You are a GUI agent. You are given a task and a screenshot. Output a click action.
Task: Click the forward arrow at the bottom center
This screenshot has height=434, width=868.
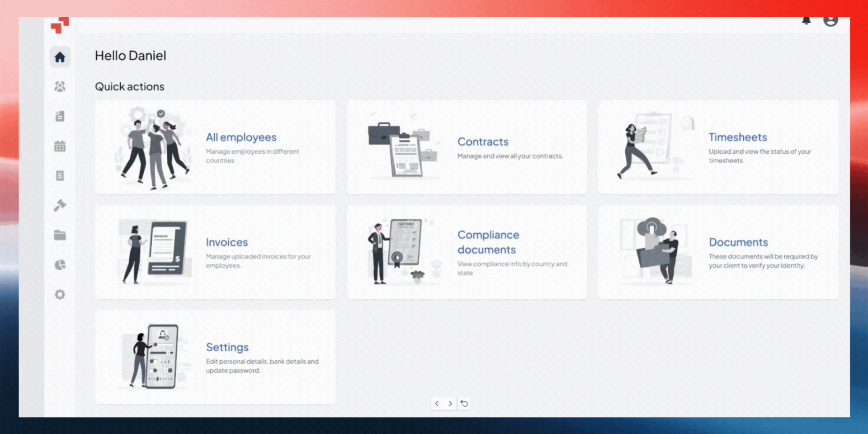pyautogui.click(x=450, y=404)
